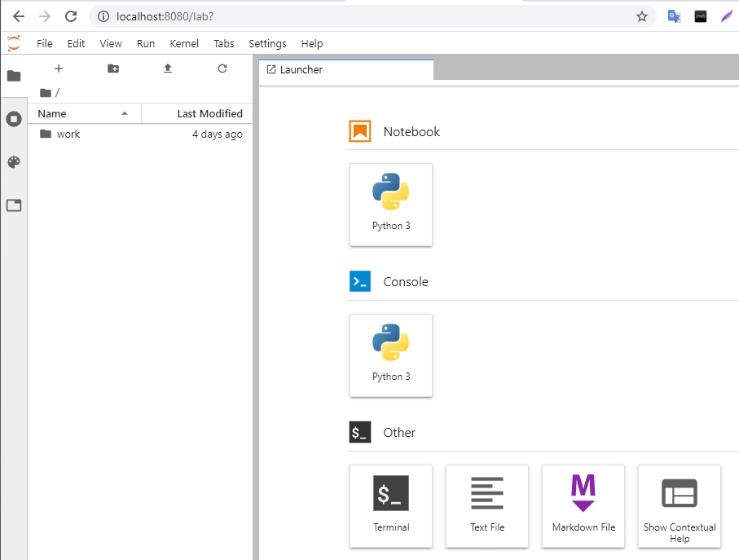Image resolution: width=739 pixels, height=560 pixels.
Task: Refresh the file list
Action: pyautogui.click(x=222, y=68)
